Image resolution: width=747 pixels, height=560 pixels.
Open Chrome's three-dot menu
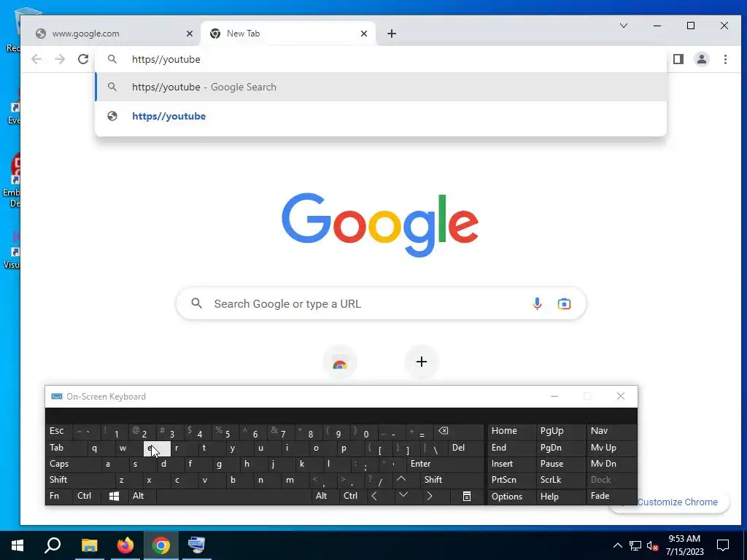pos(725,59)
